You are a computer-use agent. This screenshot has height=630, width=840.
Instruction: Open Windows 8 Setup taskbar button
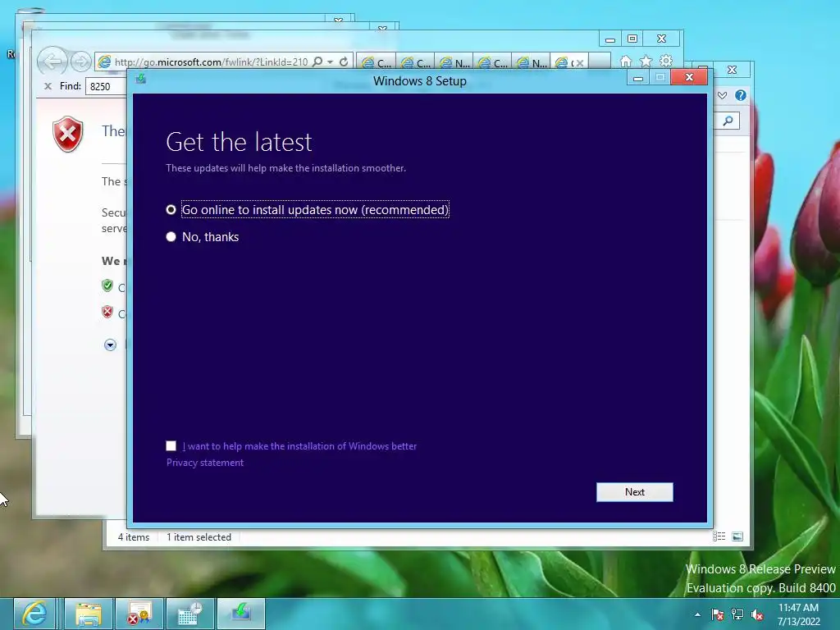pos(240,614)
